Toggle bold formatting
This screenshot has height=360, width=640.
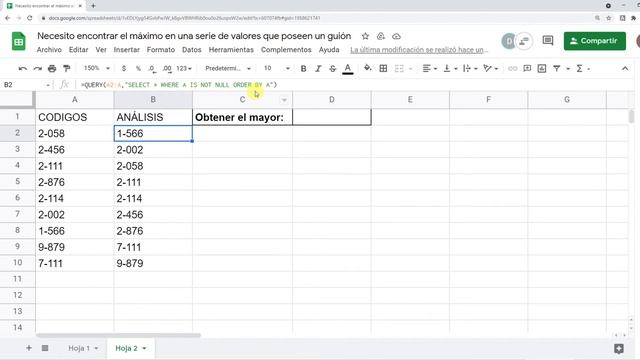(303, 69)
